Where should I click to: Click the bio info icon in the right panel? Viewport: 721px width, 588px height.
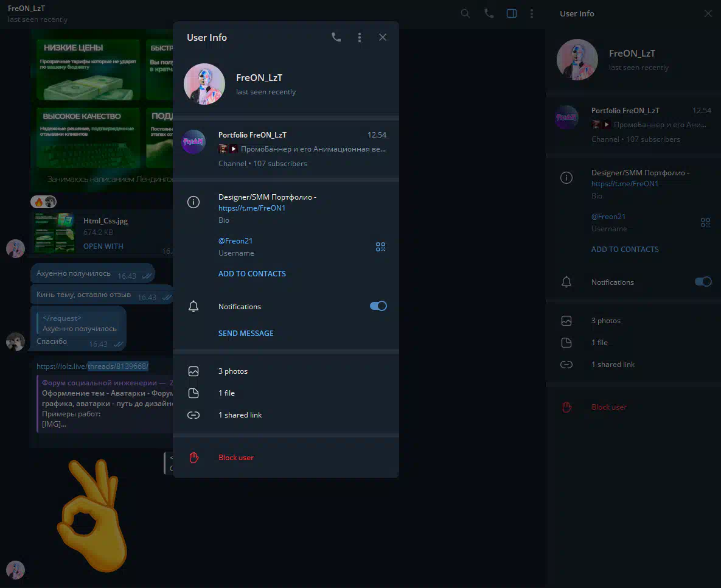pyautogui.click(x=566, y=178)
